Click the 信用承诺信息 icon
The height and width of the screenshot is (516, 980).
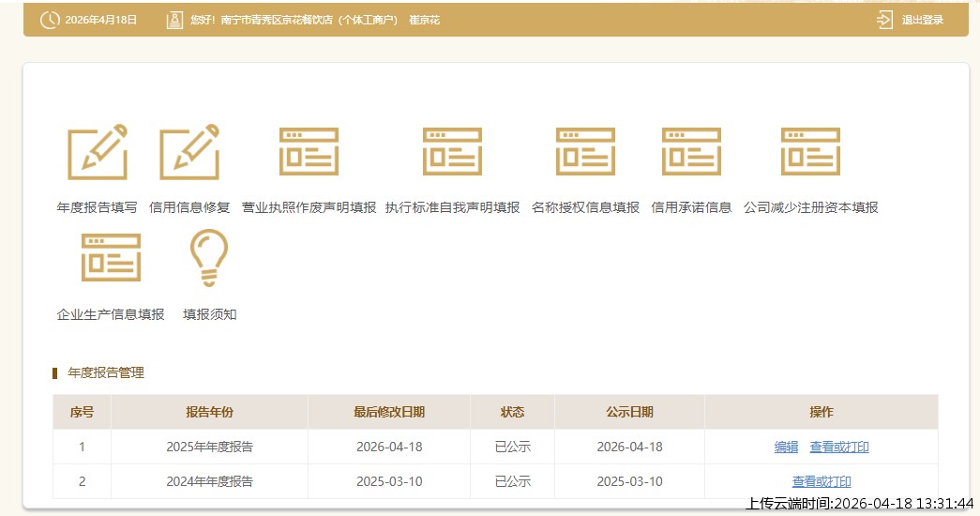click(691, 152)
